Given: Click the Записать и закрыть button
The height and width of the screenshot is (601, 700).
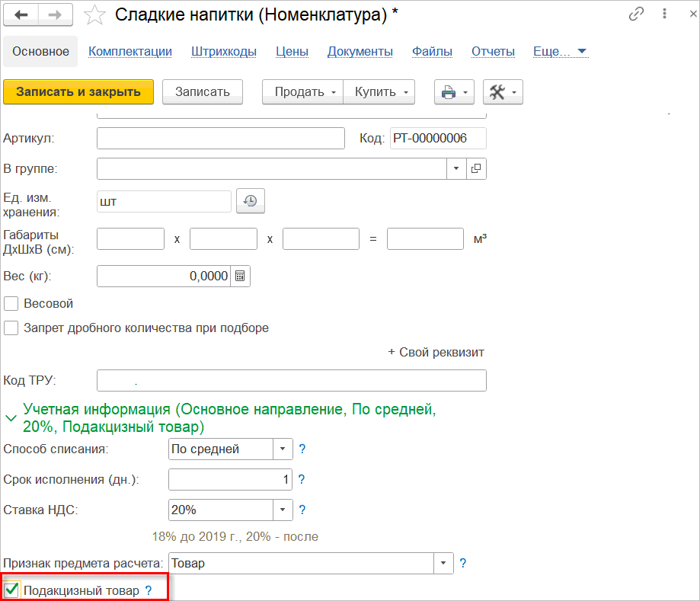Looking at the screenshot, I should (x=78, y=92).
